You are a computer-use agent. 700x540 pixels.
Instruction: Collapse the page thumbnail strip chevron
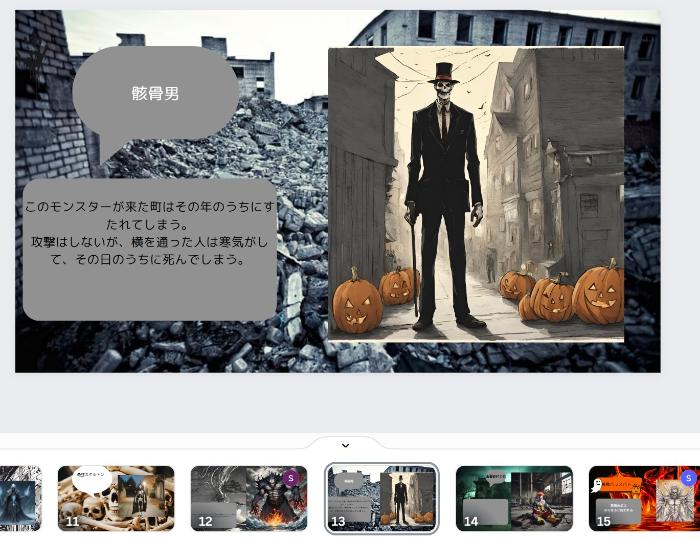tap(345, 445)
